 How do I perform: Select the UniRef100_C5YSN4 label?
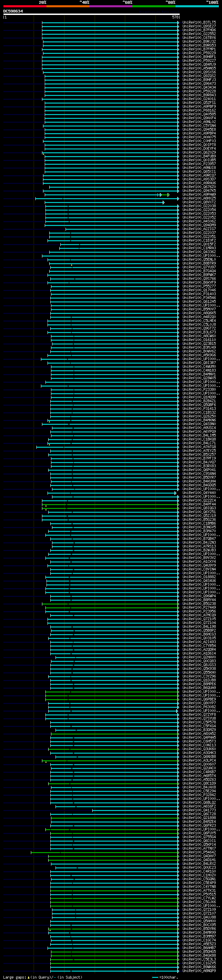coord(199,125)
